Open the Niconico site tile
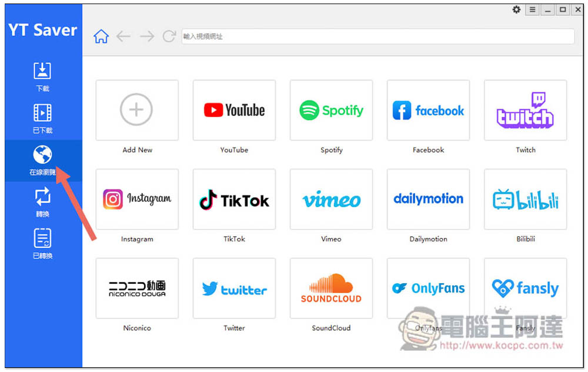The image size is (588, 372). tap(137, 288)
